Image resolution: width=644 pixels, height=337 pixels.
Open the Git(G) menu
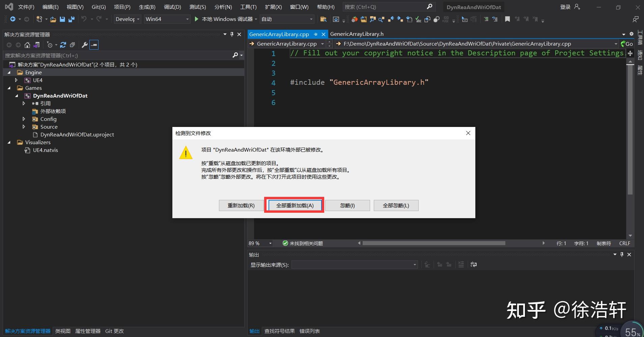(99, 7)
